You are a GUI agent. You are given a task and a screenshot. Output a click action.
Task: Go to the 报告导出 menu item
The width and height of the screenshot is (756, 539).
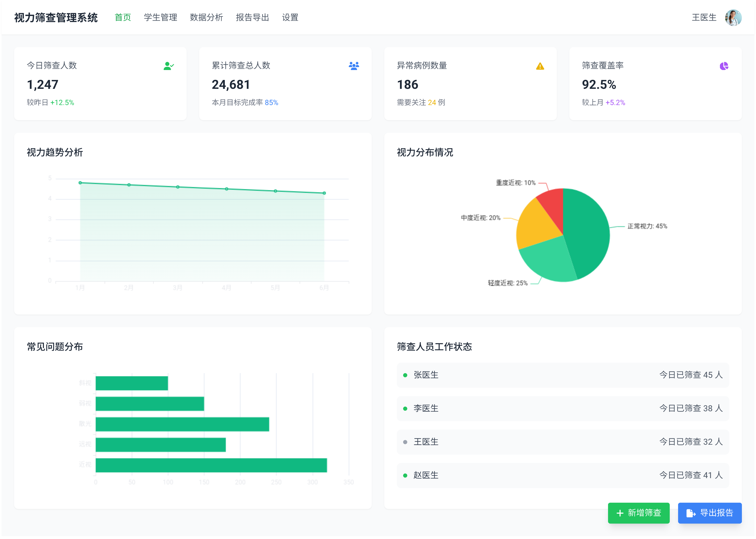[x=252, y=18]
